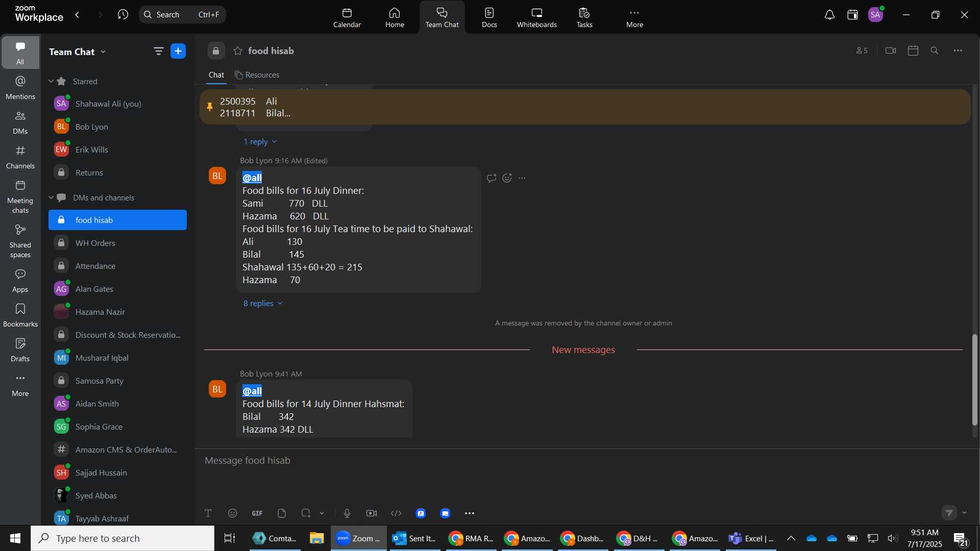Open the chat list filter icon
Image resolution: width=980 pixels, height=551 pixels.
pos(158,51)
